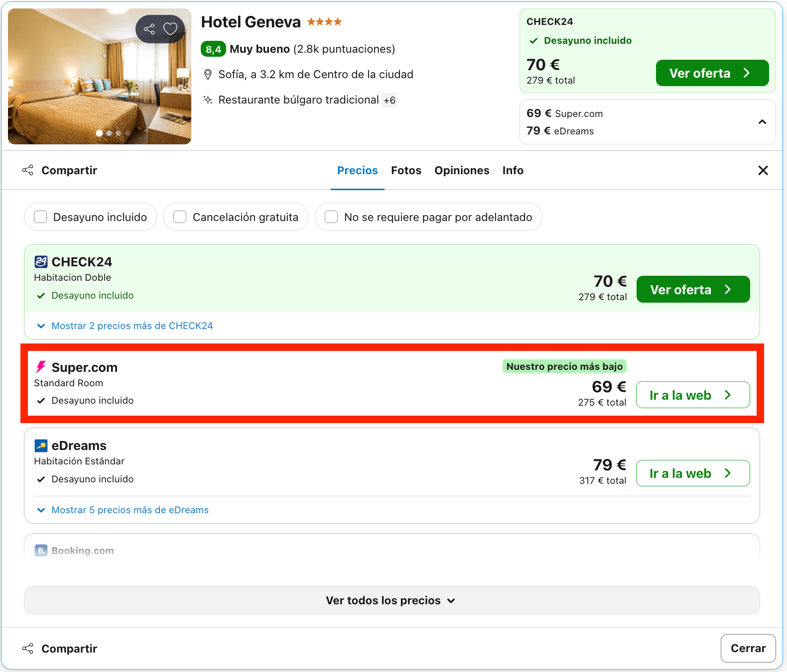Click the location pin icon near Sofía
Screen dimensions: 787x672
point(208,75)
